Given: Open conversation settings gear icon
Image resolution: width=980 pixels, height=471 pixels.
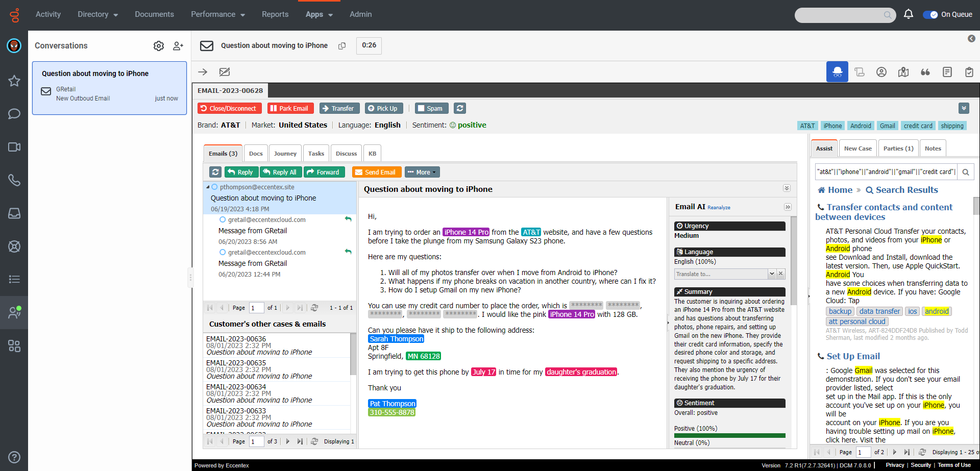Looking at the screenshot, I should tap(159, 46).
